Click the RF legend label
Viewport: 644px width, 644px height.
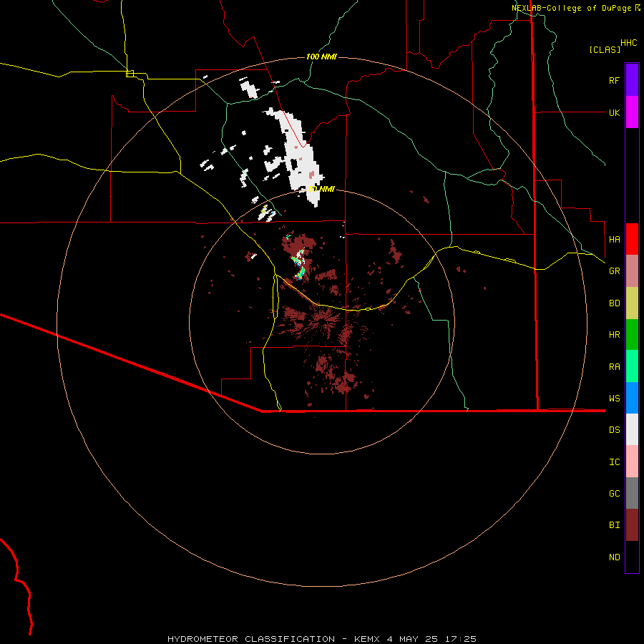pos(614,80)
